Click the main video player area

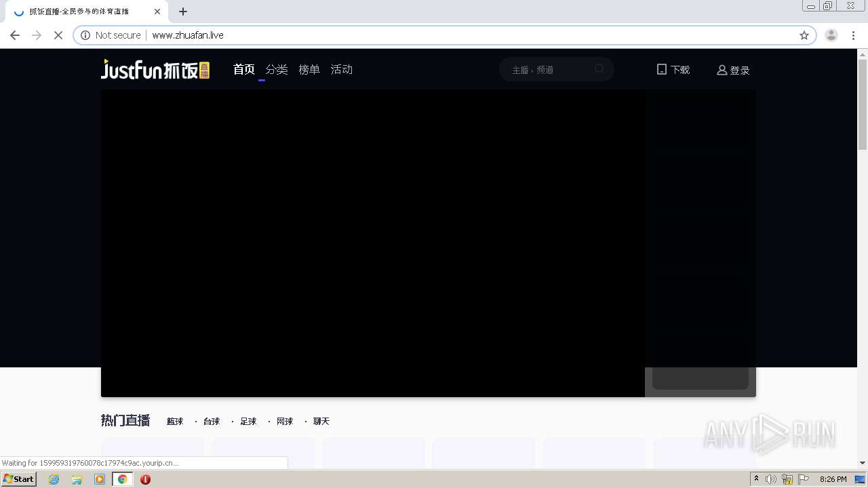coord(373,243)
